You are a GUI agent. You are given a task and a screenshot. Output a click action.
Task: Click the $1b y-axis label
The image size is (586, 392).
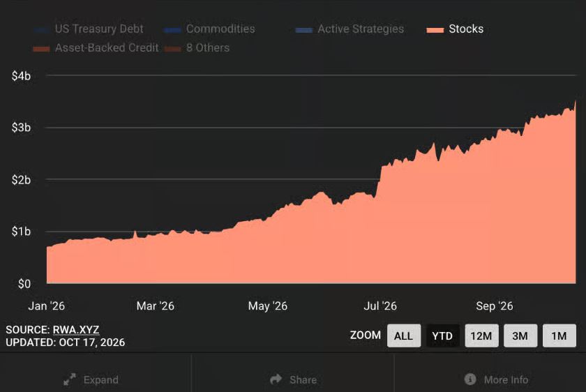point(22,232)
